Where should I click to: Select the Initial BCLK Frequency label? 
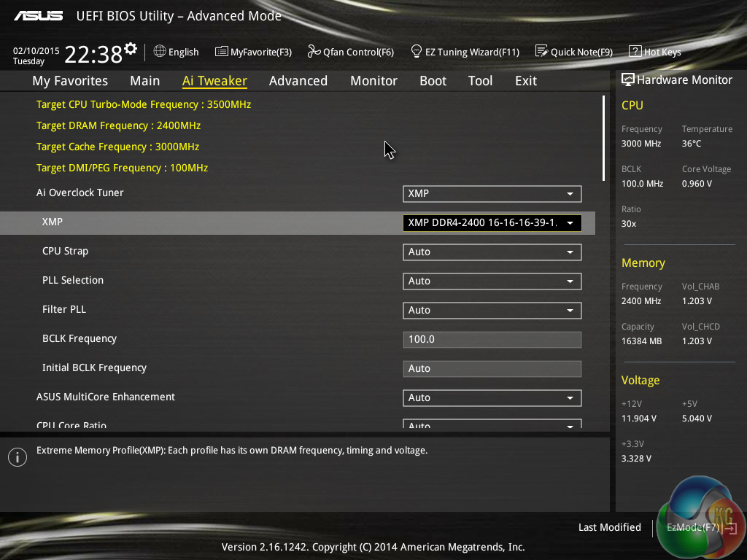[x=94, y=367]
